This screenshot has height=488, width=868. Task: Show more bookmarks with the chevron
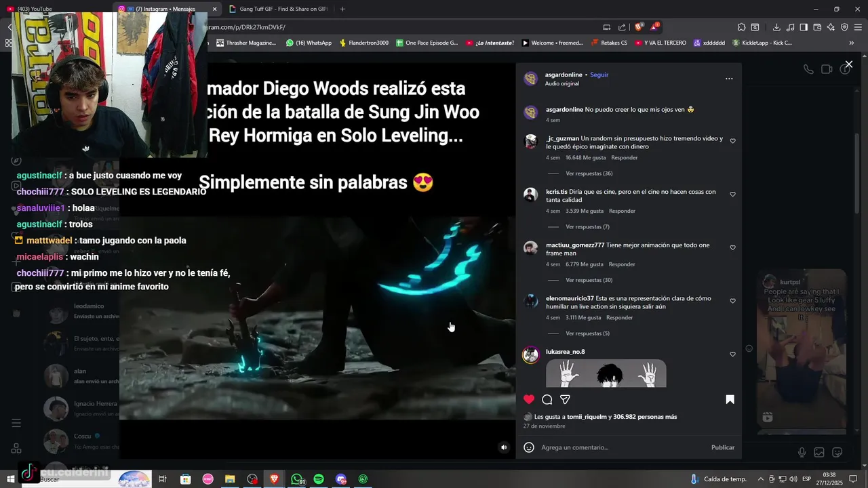pos(851,43)
